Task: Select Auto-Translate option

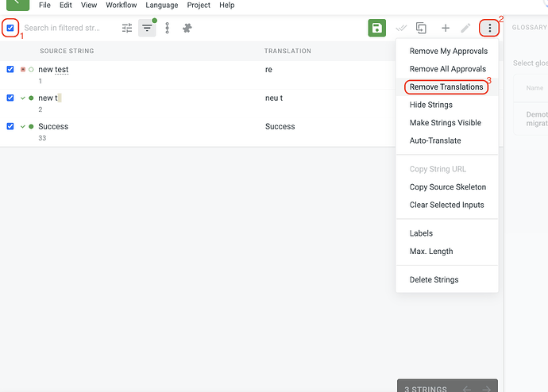Action: coord(435,140)
